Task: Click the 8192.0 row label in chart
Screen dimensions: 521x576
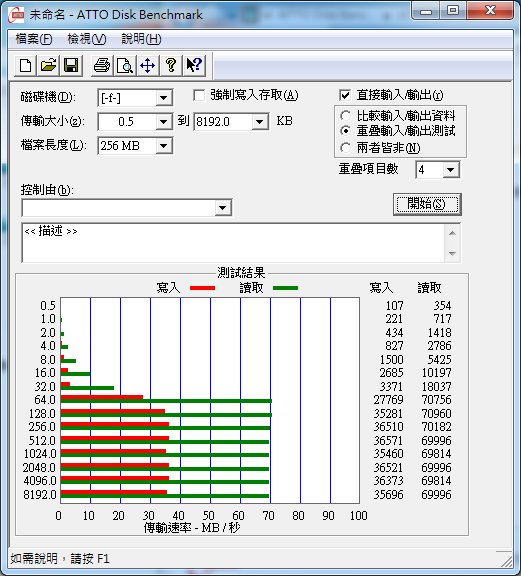Action: pyautogui.click(x=40, y=494)
